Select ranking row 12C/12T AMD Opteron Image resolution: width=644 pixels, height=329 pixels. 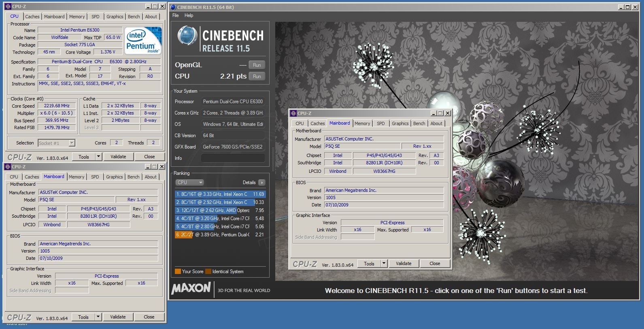point(220,210)
